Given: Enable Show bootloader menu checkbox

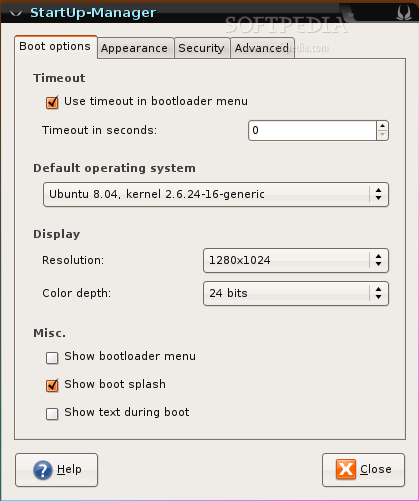Looking at the screenshot, I should [52, 358].
